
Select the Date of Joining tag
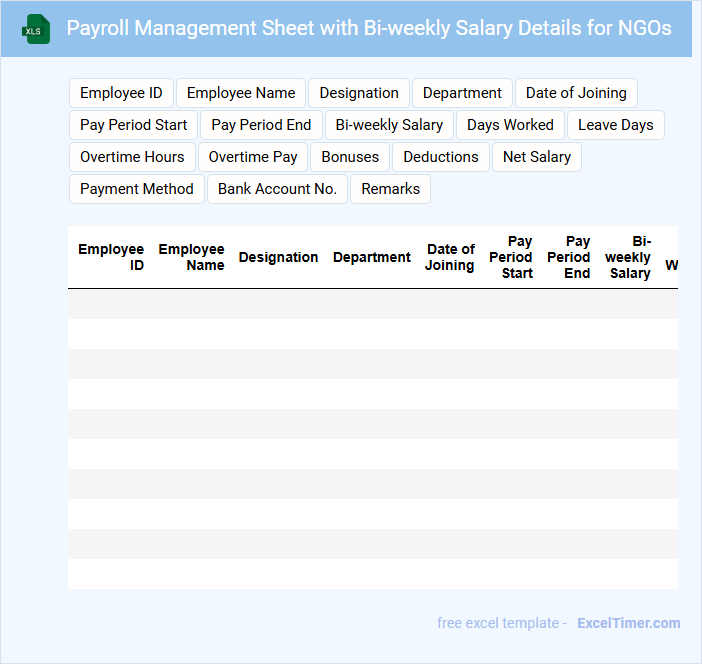pos(576,93)
